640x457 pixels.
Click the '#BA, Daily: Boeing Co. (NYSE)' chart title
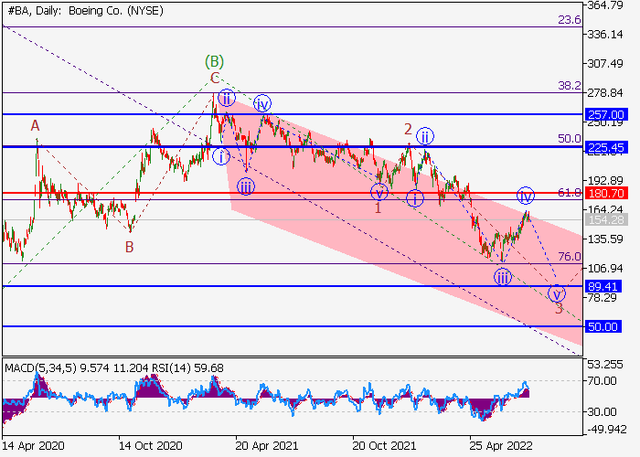click(85, 11)
